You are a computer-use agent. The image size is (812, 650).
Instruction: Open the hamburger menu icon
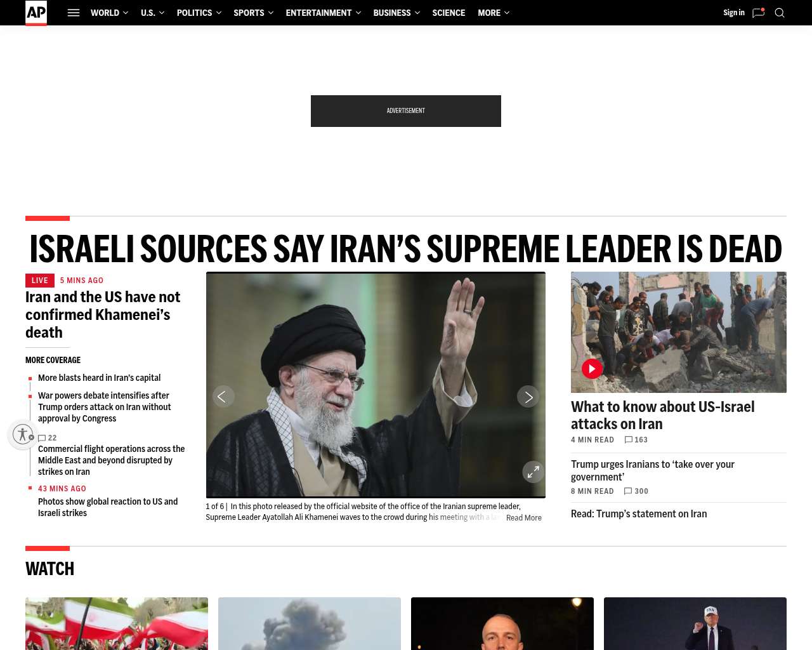coord(74,13)
